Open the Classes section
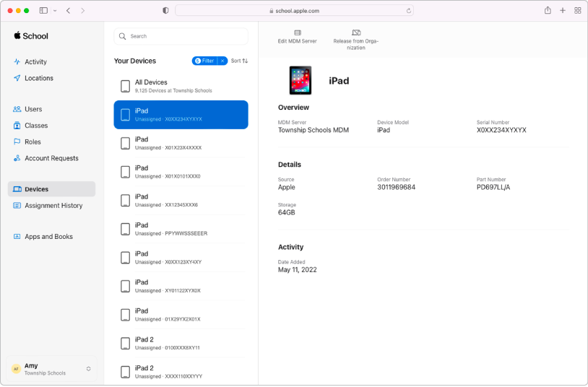Image resolution: width=588 pixels, height=387 pixels. click(x=36, y=126)
